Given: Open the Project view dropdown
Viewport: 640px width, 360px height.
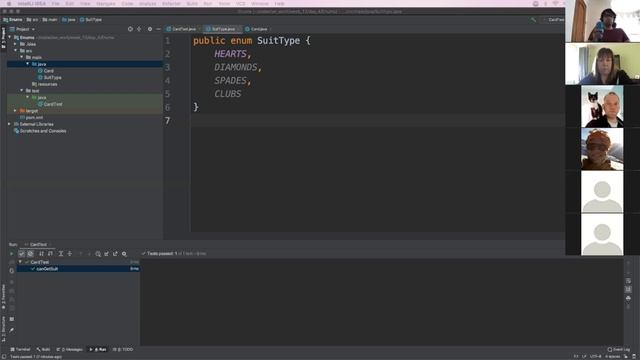Looking at the screenshot, I should (x=22, y=29).
